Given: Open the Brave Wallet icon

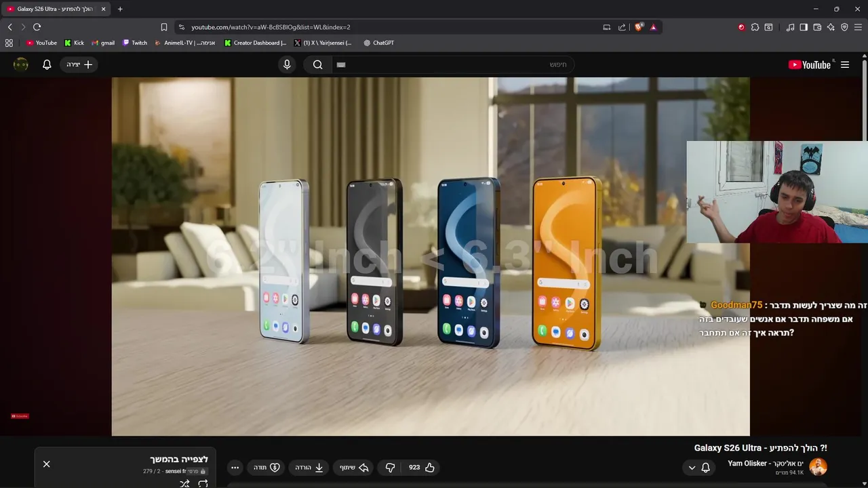Looking at the screenshot, I should coord(817,27).
